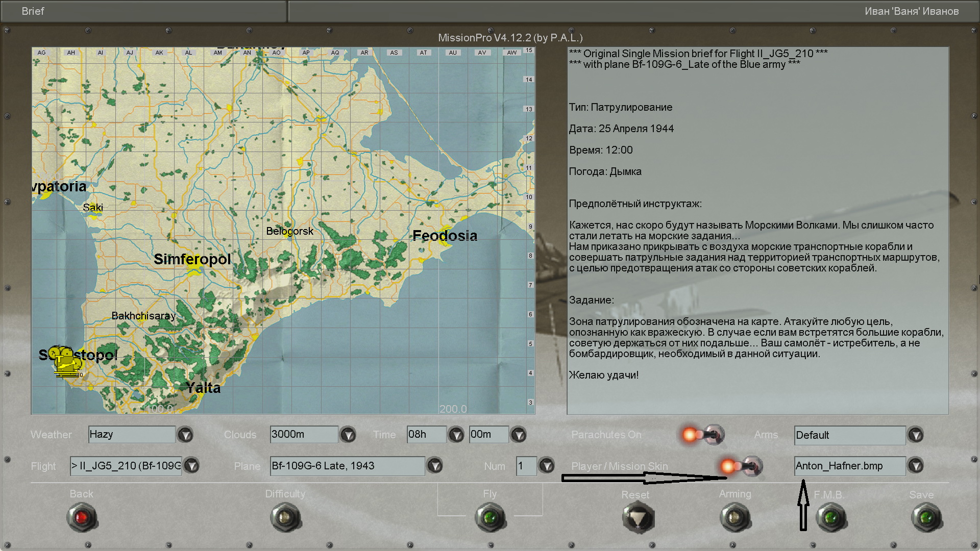The height and width of the screenshot is (551, 980).
Task: Open the Difficulty settings button
Action: pos(285,517)
